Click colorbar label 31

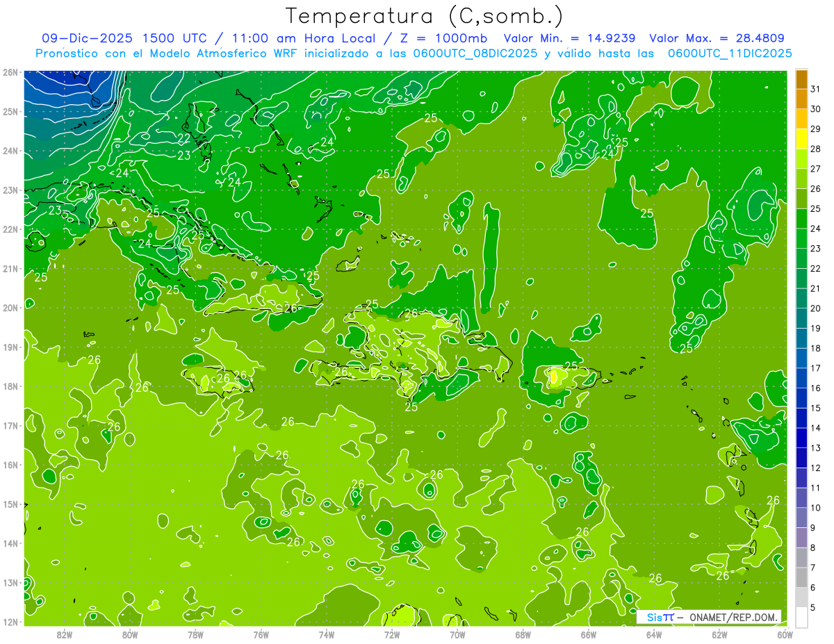(x=815, y=88)
